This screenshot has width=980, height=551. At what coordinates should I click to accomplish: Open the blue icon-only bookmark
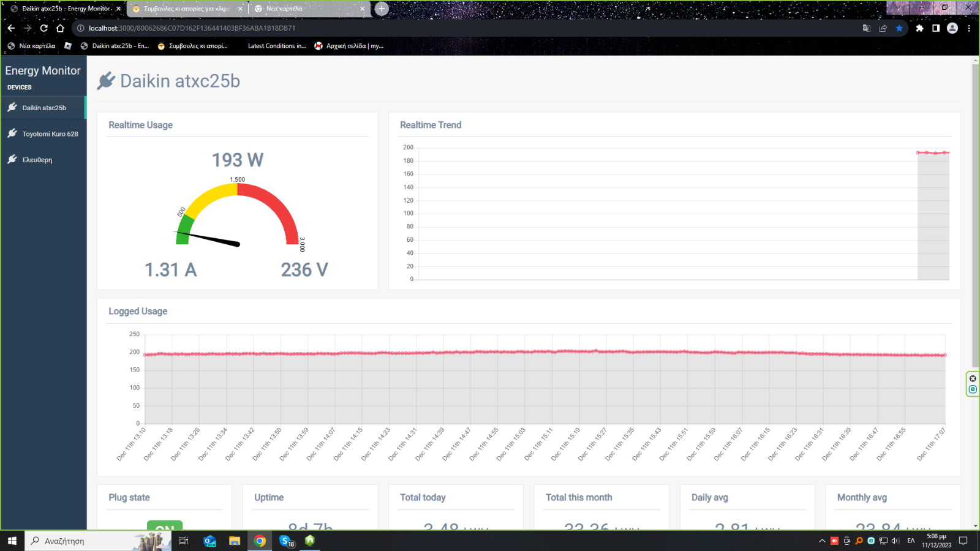[67, 46]
